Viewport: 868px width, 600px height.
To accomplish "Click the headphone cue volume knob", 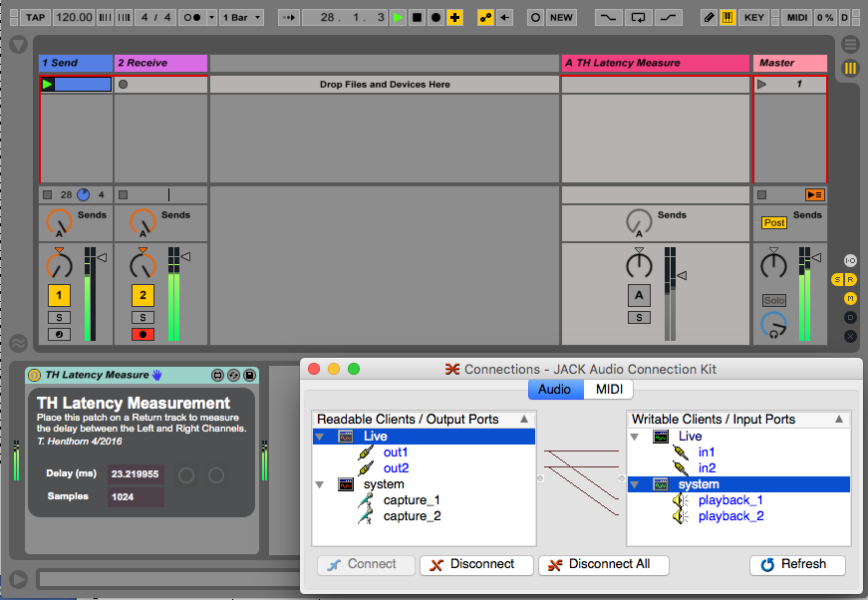I will (x=773, y=325).
